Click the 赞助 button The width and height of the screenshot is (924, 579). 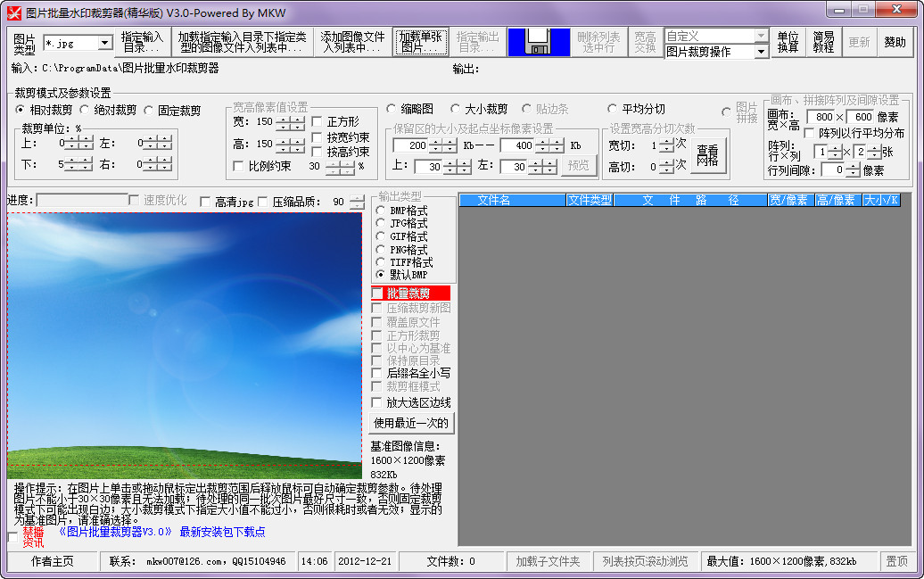(895, 42)
